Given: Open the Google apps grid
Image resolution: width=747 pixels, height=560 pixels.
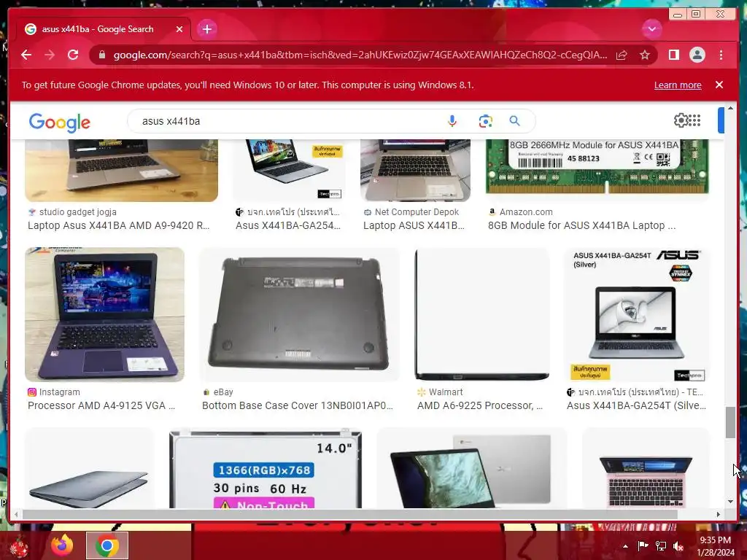Looking at the screenshot, I should click(x=694, y=120).
